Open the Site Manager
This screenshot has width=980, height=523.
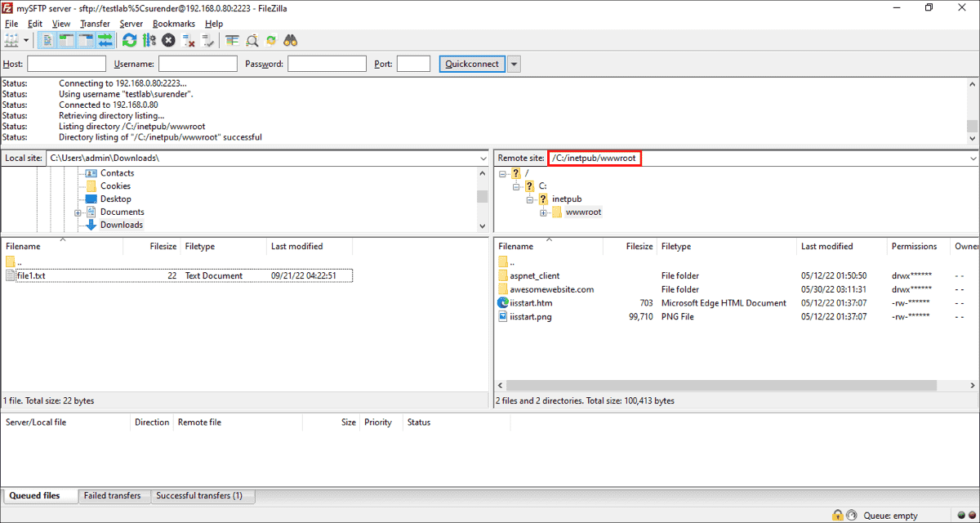[10, 39]
